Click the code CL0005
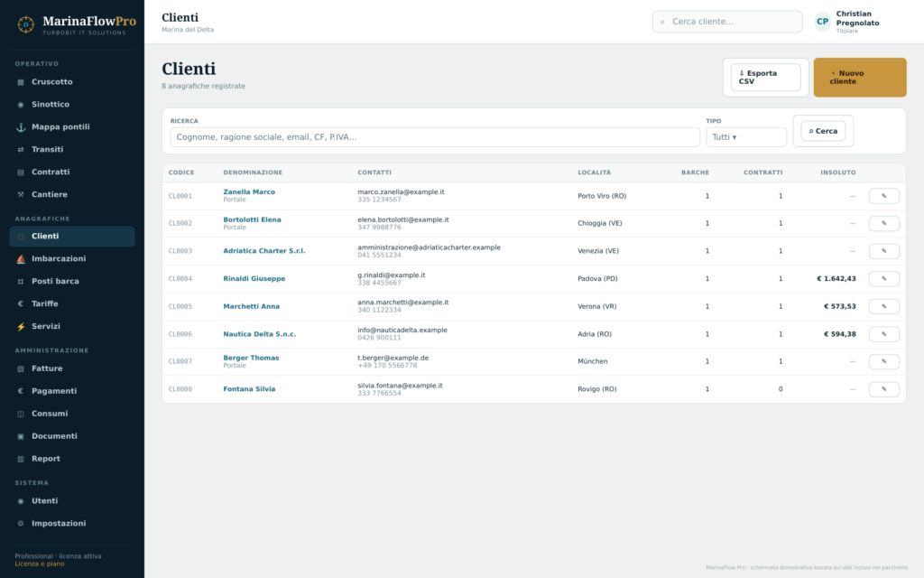Viewport: 924px width, 578px height. pyautogui.click(x=180, y=307)
